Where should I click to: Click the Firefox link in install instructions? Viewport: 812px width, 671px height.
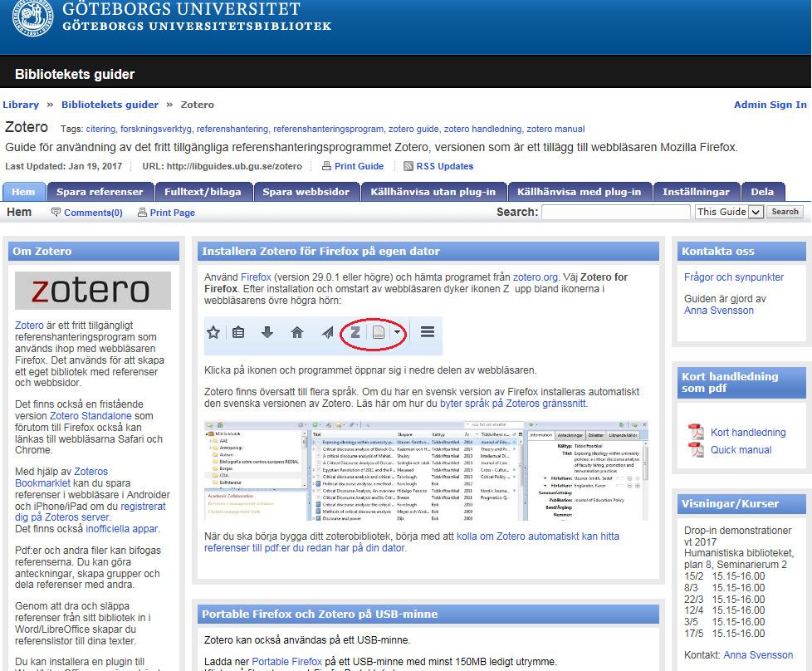[256, 277]
